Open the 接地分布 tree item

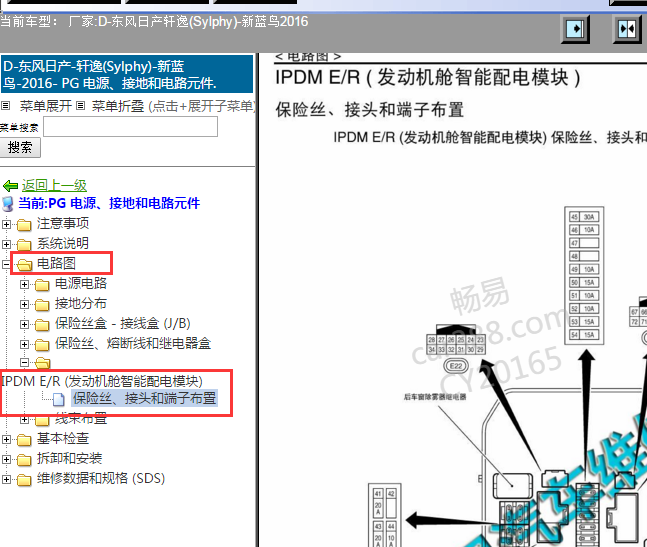tap(81, 304)
